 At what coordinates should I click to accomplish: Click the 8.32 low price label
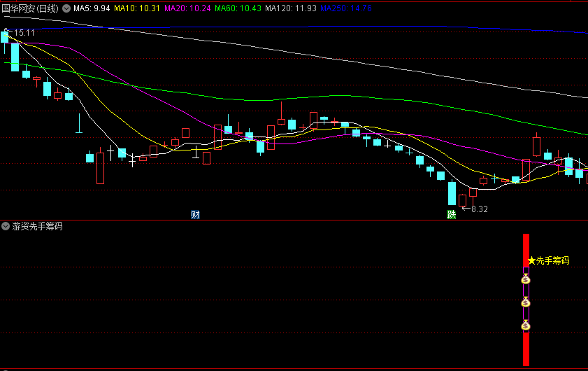479,209
